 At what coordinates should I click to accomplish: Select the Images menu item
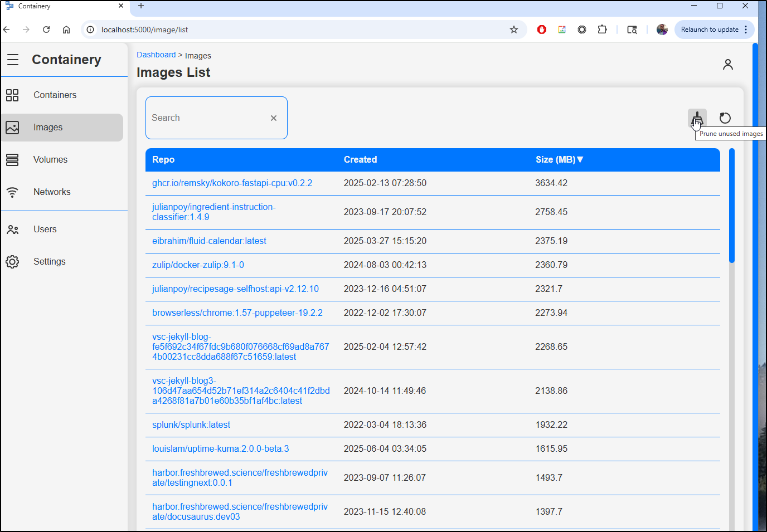click(62, 128)
